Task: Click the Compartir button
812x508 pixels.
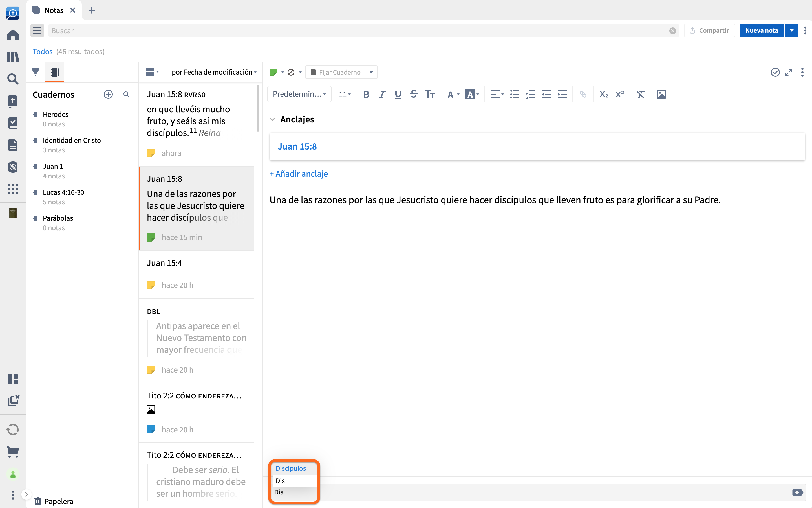Action: point(709,30)
